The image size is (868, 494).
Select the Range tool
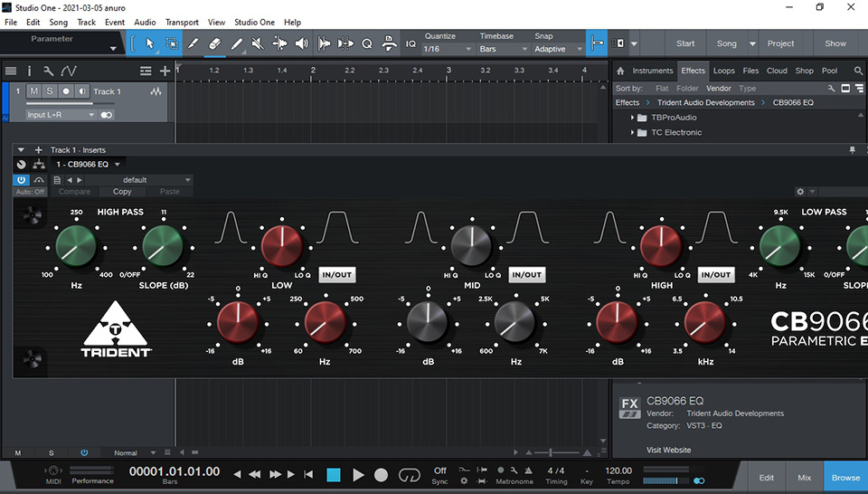[172, 43]
